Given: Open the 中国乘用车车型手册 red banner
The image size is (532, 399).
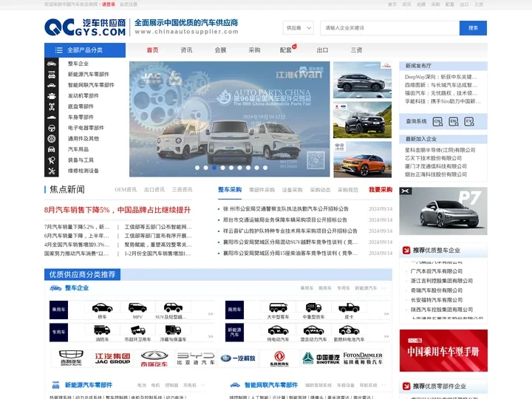Looking at the screenshot, I should (443, 350).
